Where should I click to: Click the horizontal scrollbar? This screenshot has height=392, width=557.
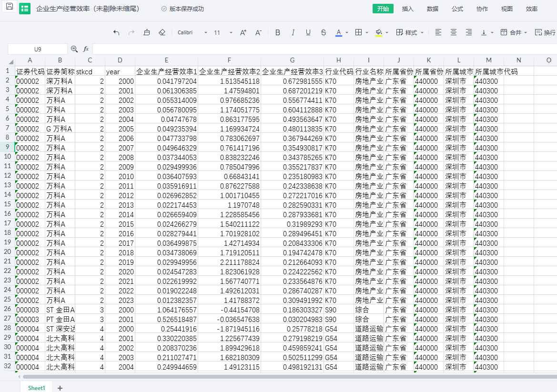(x=290, y=376)
